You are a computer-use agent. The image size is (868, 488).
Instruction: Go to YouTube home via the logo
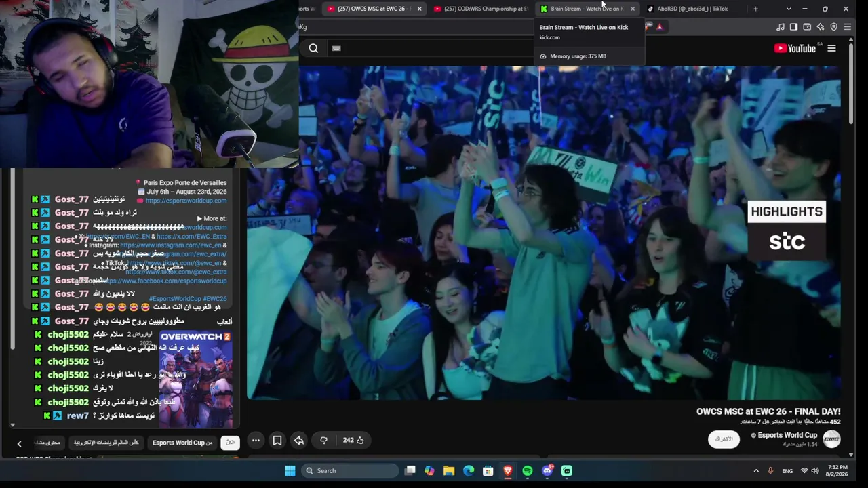(x=794, y=48)
